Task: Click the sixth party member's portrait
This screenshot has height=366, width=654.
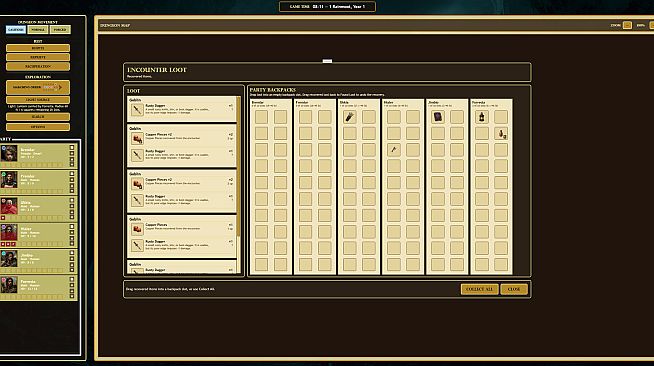Action: point(9,285)
